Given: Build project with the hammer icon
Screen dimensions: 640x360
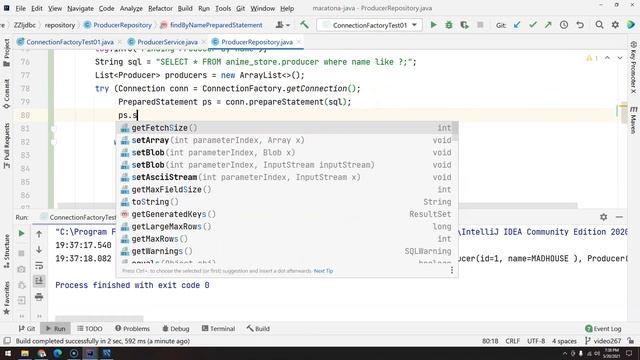Looking at the screenshot, I should click(304, 25).
